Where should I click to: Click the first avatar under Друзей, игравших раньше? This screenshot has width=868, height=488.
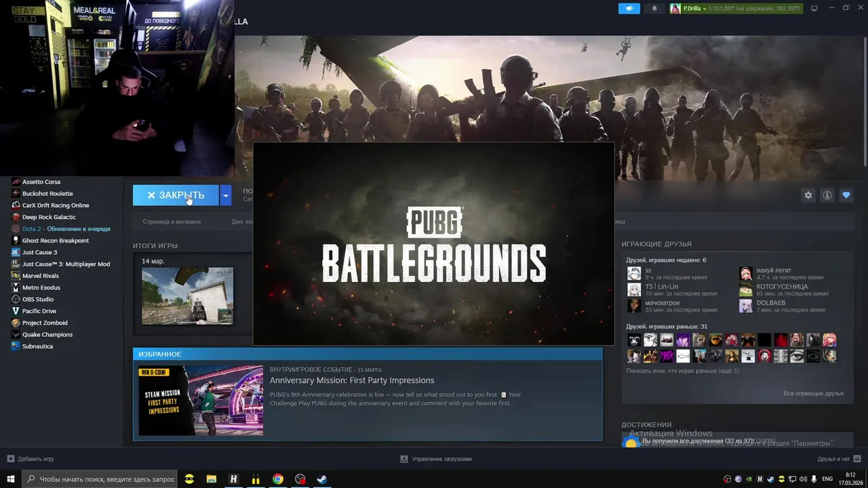pyautogui.click(x=634, y=340)
